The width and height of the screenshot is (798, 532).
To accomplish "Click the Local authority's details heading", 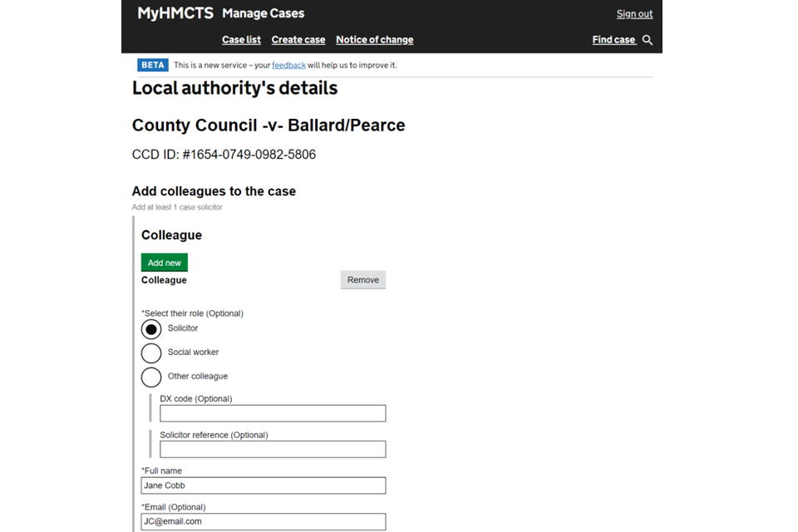I will click(x=234, y=88).
